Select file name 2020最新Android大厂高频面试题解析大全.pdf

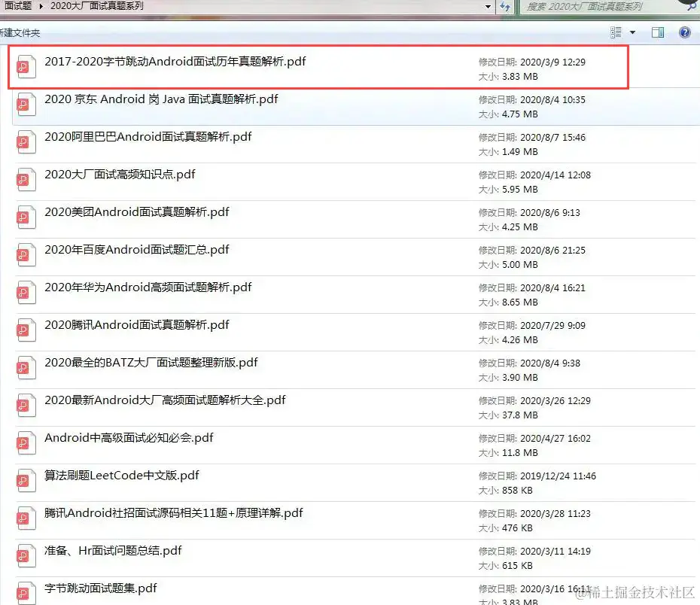(165, 400)
